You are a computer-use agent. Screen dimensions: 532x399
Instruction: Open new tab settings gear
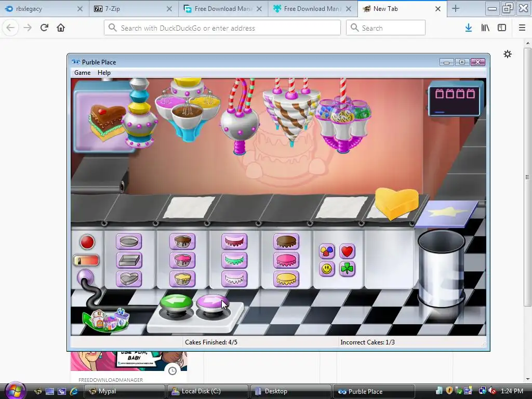click(x=508, y=54)
